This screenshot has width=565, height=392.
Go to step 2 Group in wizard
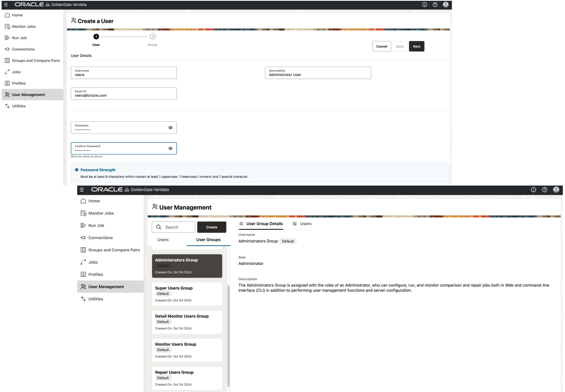pos(153,37)
